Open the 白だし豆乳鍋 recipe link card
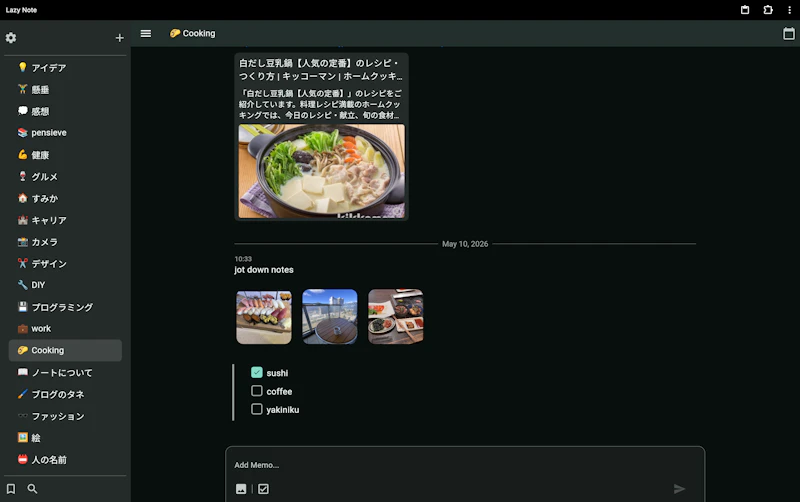 pyautogui.click(x=321, y=136)
